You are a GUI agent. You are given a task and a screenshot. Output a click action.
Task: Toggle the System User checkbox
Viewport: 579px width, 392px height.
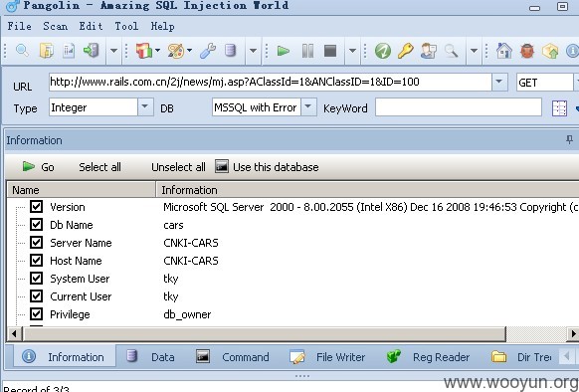click(36, 278)
